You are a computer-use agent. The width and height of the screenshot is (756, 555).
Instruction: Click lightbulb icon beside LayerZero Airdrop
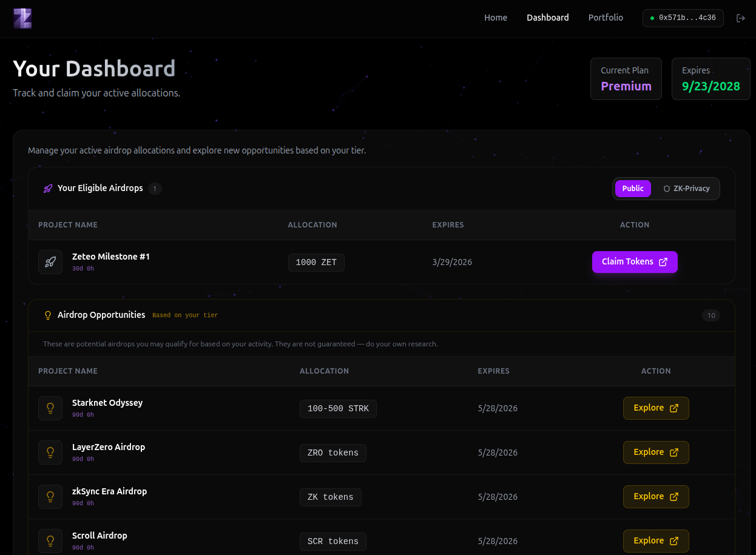50,452
